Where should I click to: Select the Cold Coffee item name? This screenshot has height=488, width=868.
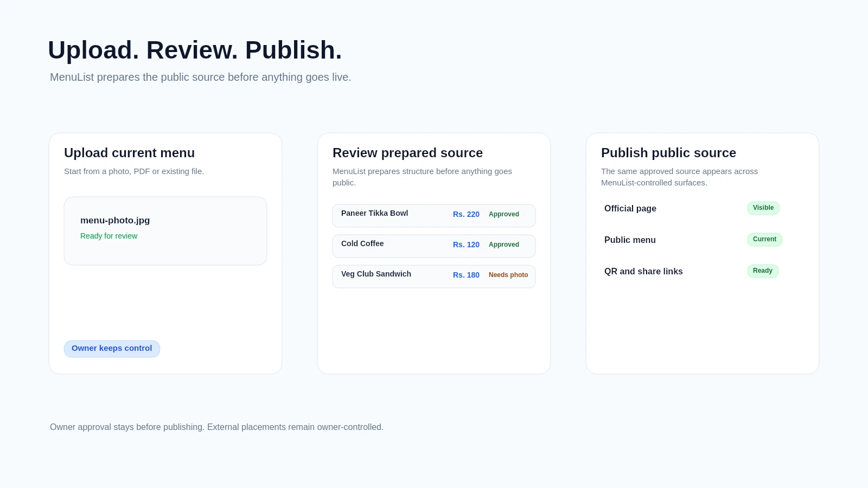click(x=362, y=243)
